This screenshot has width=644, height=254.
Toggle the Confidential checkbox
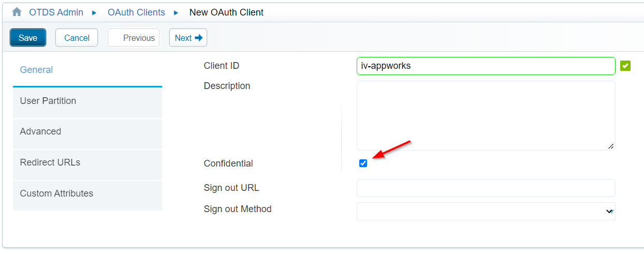click(x=363, y=163)
